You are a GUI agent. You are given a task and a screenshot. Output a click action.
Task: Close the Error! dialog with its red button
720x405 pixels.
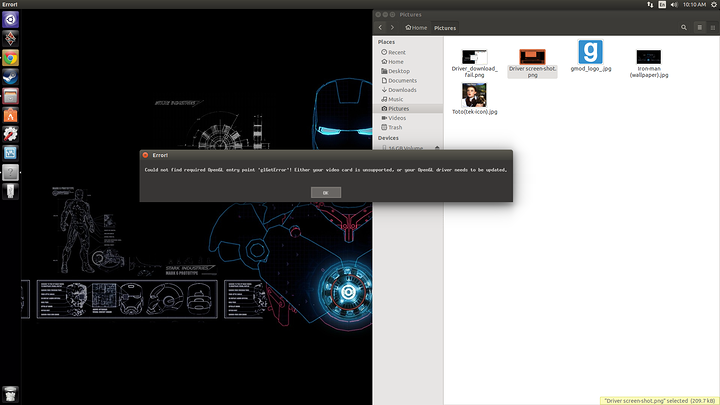coord(145,155)
